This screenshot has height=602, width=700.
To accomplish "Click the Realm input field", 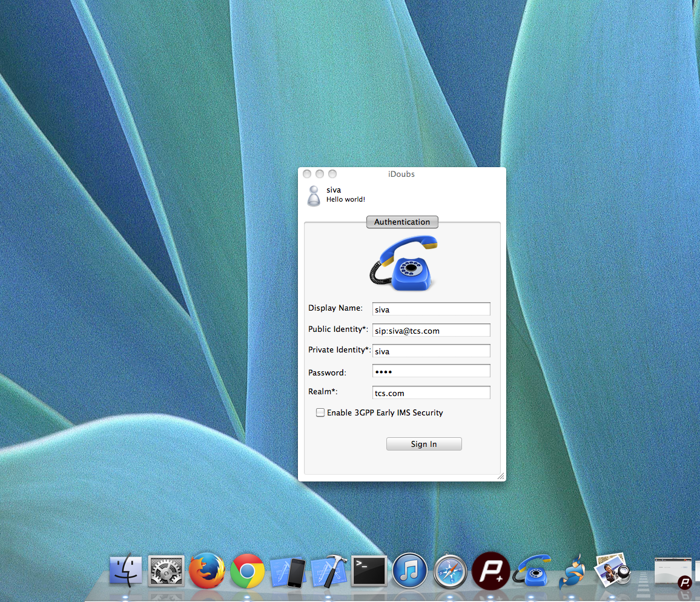I will (431, 392).
